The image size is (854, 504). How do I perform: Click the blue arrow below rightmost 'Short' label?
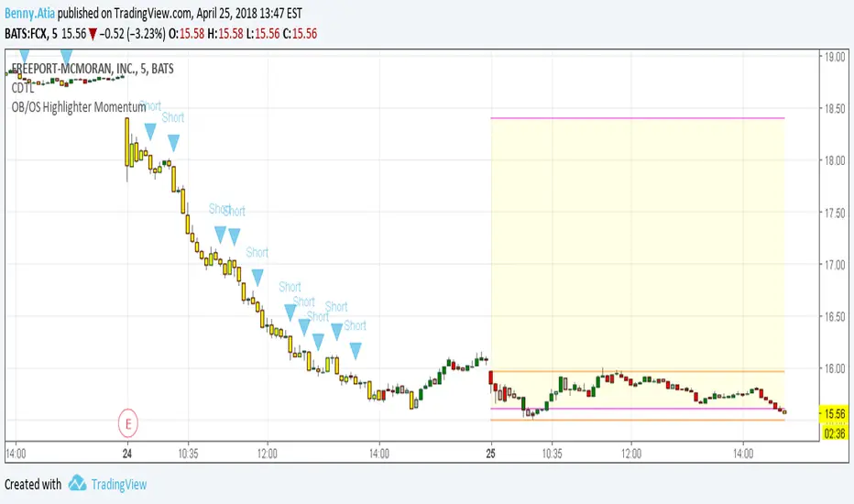click(356, 351)
